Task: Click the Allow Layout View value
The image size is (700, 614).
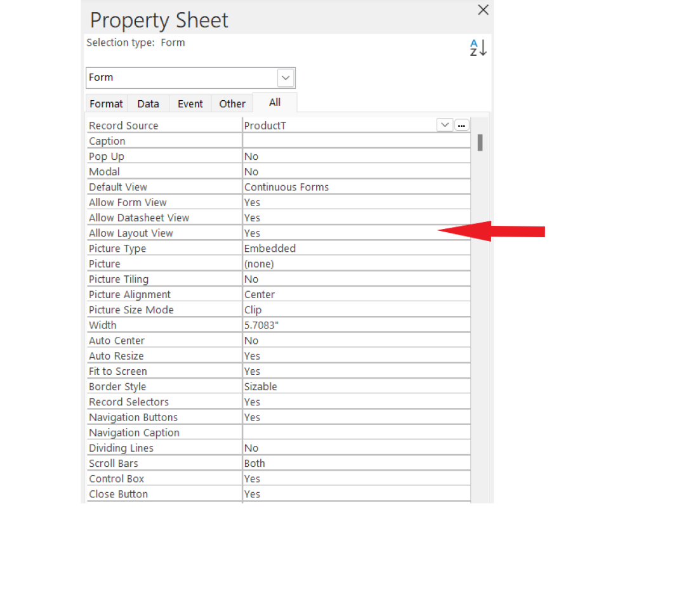Action: (x=355, y=233)
